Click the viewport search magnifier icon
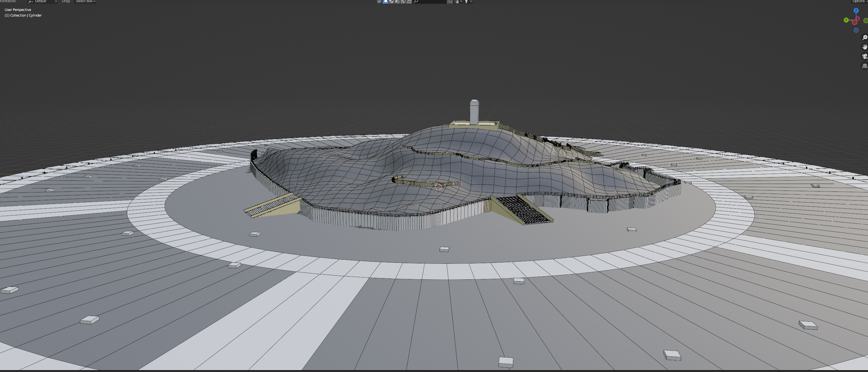 (415, 2)
